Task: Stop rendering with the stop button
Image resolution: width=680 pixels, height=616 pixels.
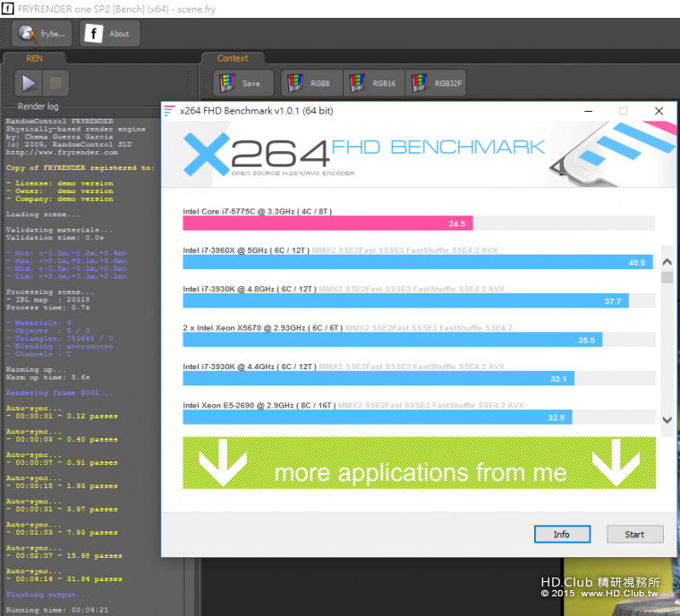Action: pos(55,83)
